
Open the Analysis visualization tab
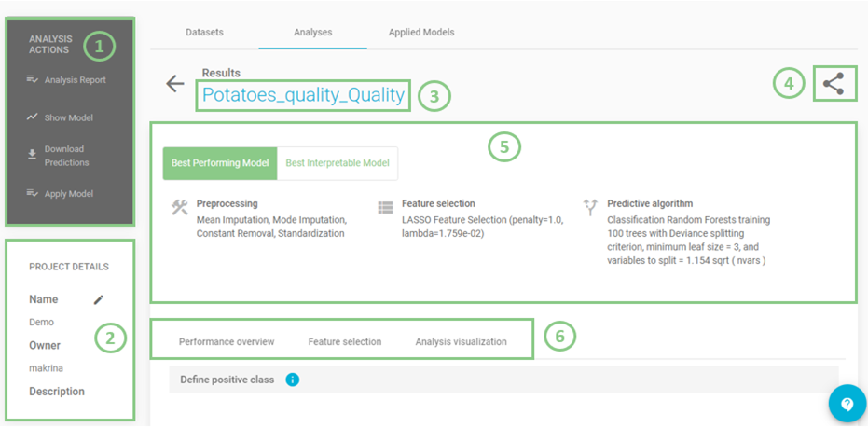pyautogui.click(x=461, y=341)
